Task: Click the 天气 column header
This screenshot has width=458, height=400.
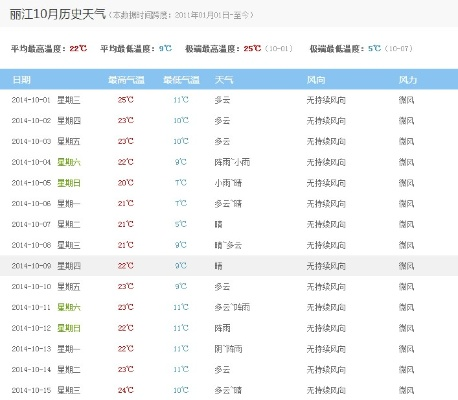Action: (x=224, y=80)
